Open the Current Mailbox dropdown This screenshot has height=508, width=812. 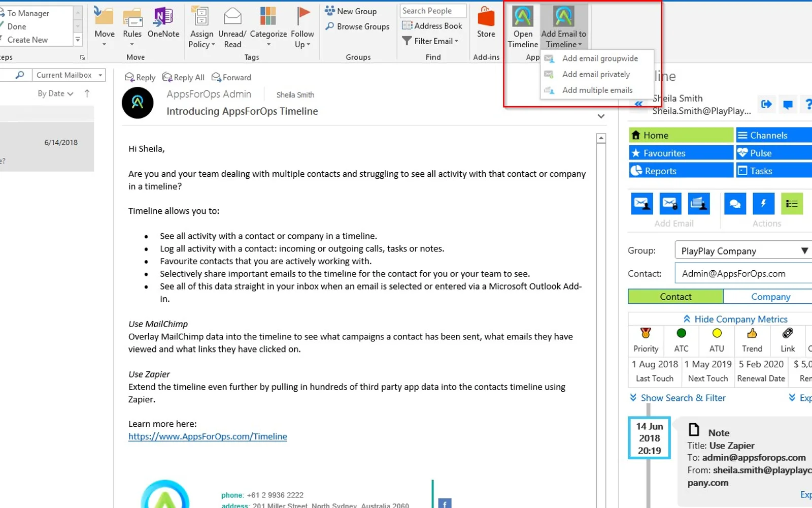tap(69, 75)
